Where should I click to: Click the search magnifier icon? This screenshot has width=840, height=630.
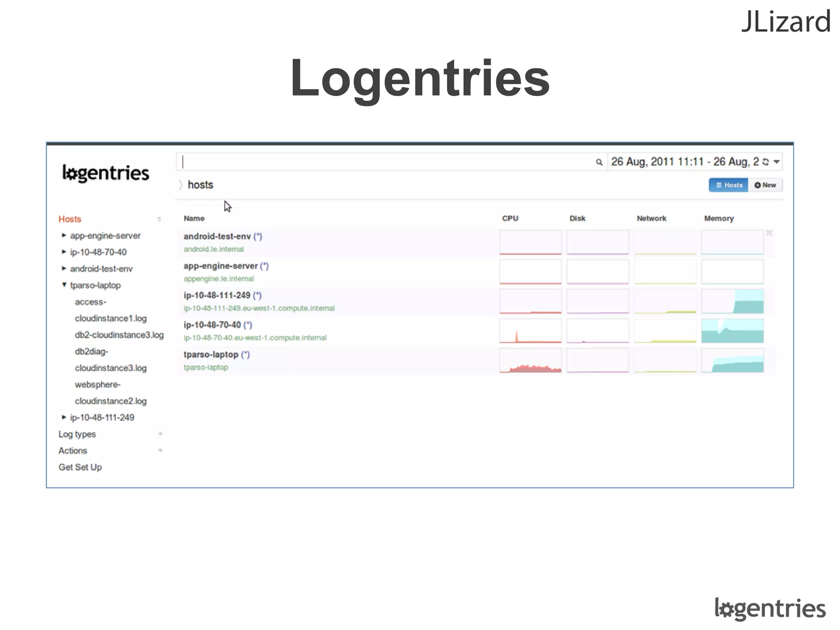click(599, 162)
